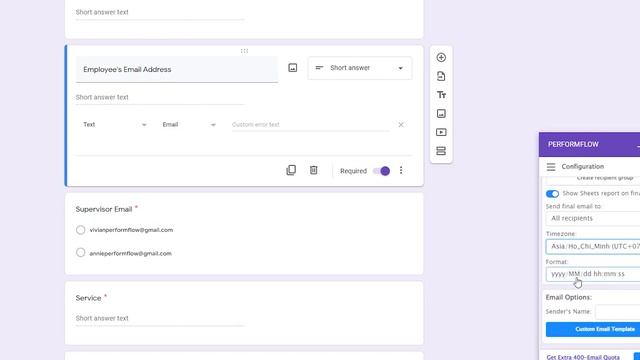Open the PerformFlow hamburger menu

point(551,167)
